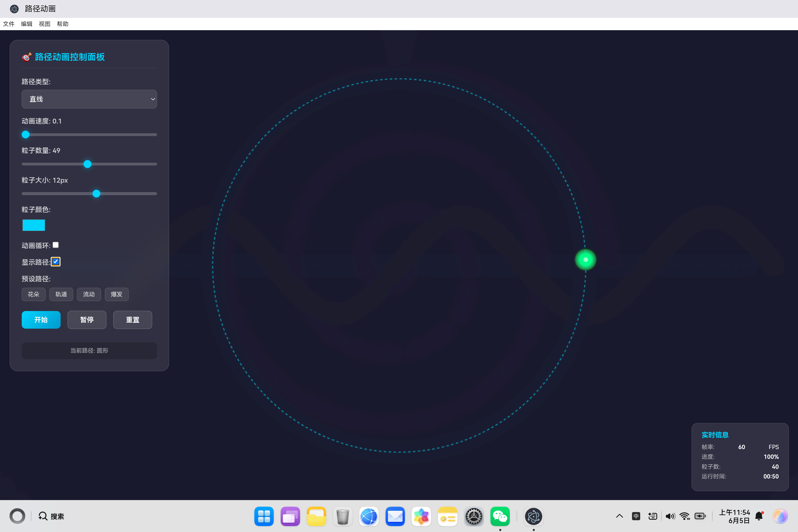Click the 重置 button

click(x=133, y=320)
